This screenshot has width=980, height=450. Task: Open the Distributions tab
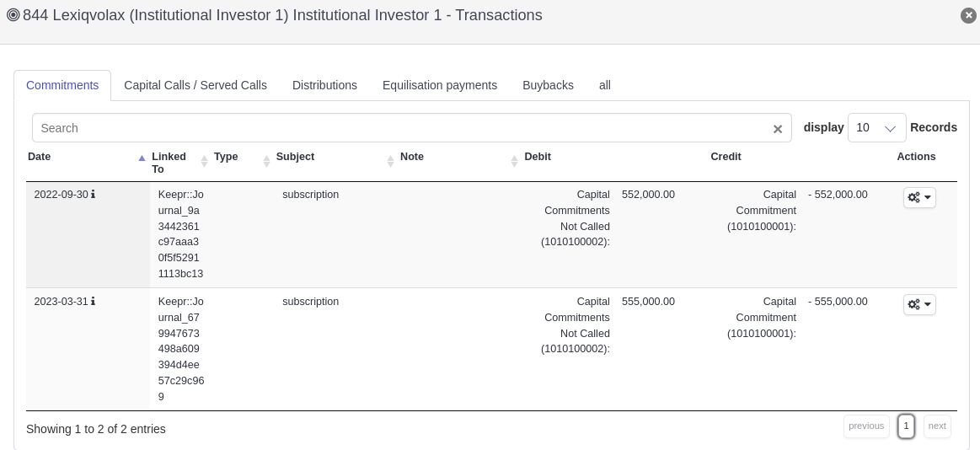click(x=324, y=85)
